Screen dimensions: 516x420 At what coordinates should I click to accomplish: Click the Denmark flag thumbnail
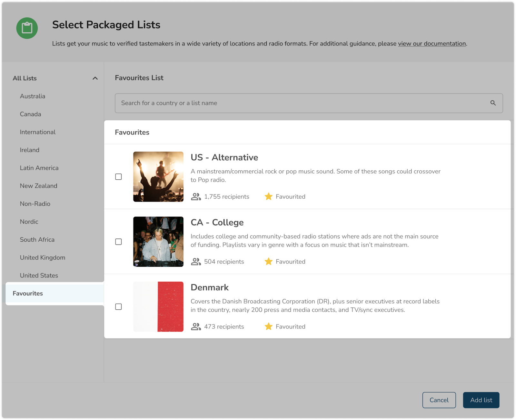[x=158, y=307]
